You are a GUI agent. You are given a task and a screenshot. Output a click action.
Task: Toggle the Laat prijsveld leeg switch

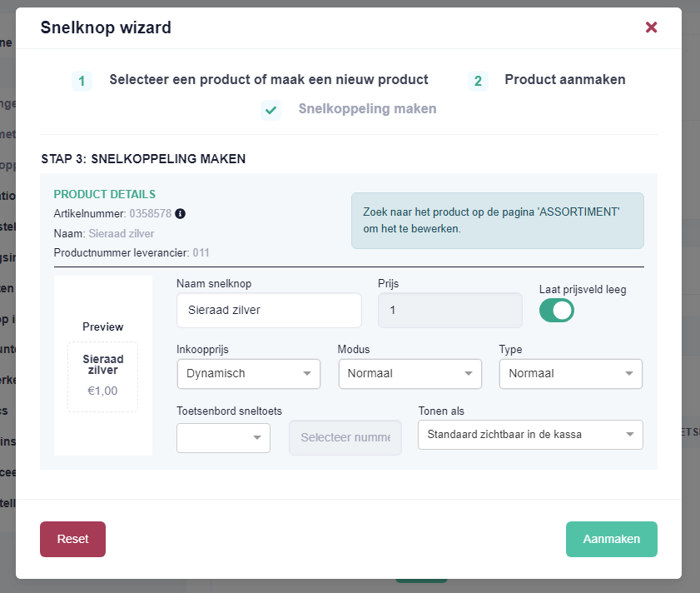pyautogui.click(x=557, y=311)
